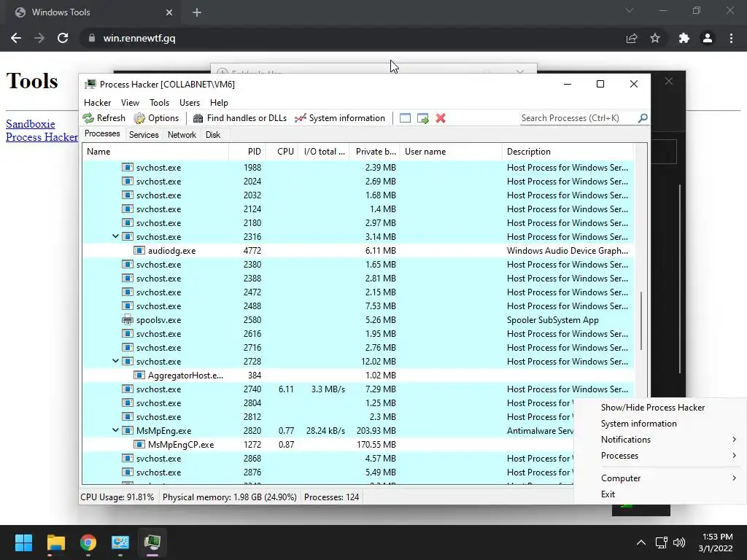Click find window and thread icon
The image size is (747, 560).
(x=422, y=118)
